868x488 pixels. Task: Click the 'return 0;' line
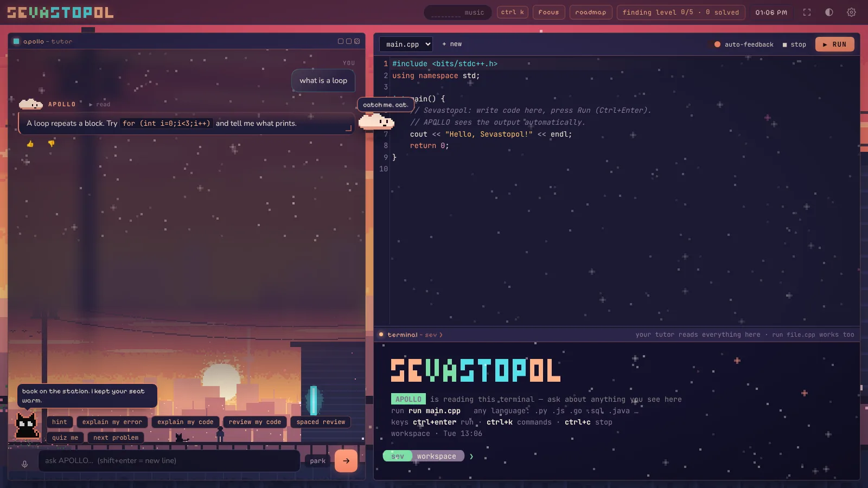[429, 146]
